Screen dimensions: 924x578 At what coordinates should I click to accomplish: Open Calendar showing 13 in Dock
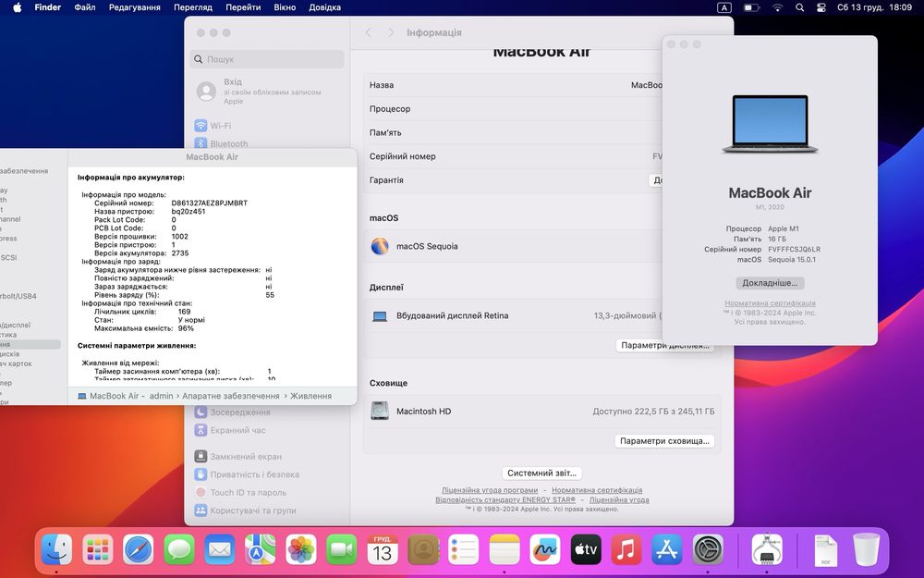[x=382, y=549]
